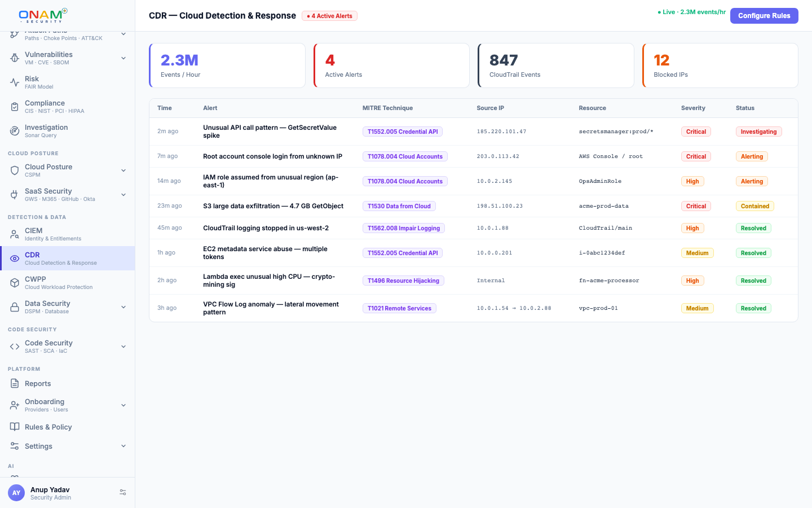Click the Compliance clipboard icon
Image resolution: width=812 pixels, height=508 pixels.
[x=15, y=107]
